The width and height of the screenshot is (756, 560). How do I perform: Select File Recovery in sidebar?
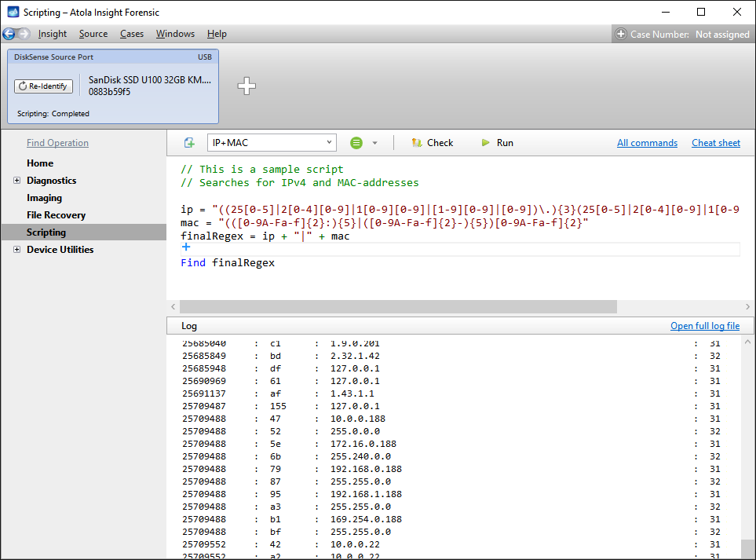56,215
